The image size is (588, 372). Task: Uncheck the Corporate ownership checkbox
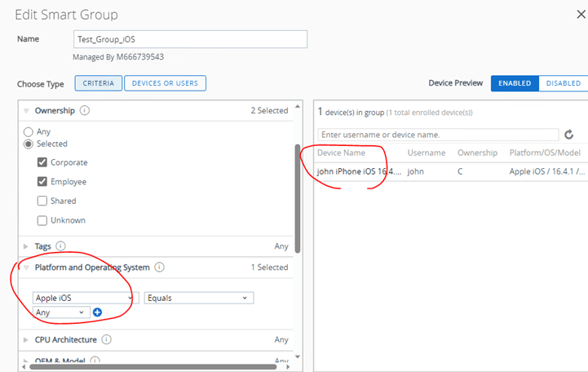[x=42, y=162]
